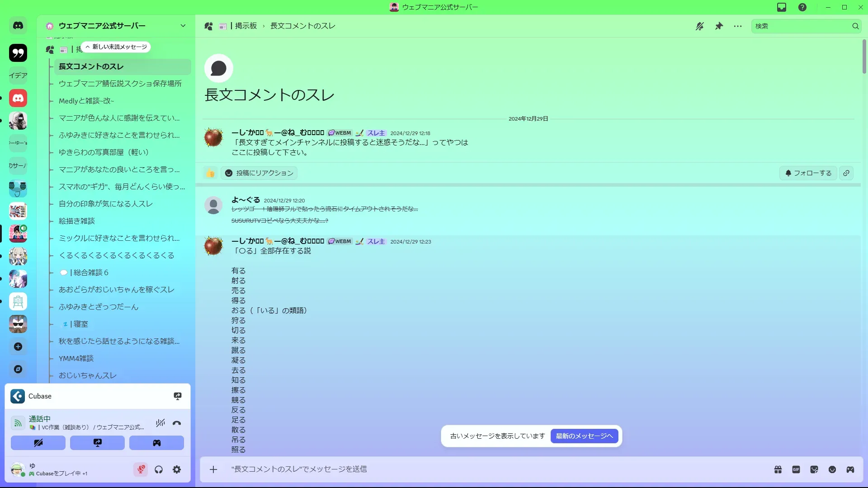Turn on the camera button
The width and height of the screenshot is (868, 488).
(x=38, y=443)
